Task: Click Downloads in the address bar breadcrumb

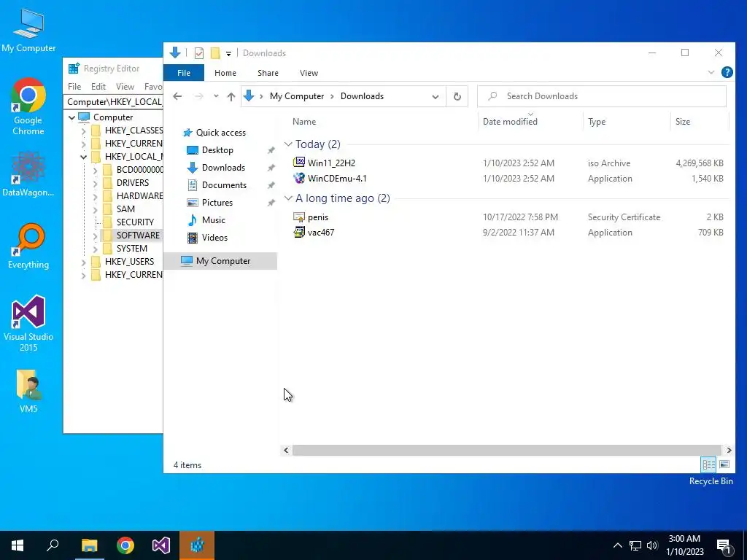Action: click(362, 96)
